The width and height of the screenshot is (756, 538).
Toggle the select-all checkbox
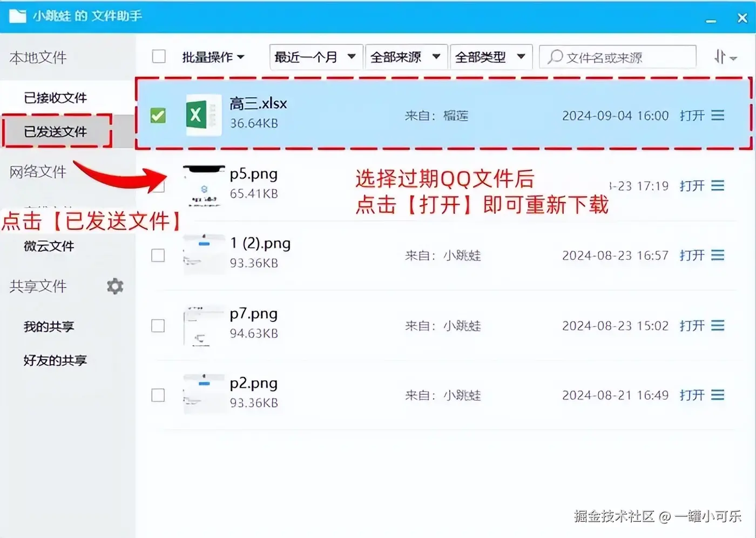[159, 56]
